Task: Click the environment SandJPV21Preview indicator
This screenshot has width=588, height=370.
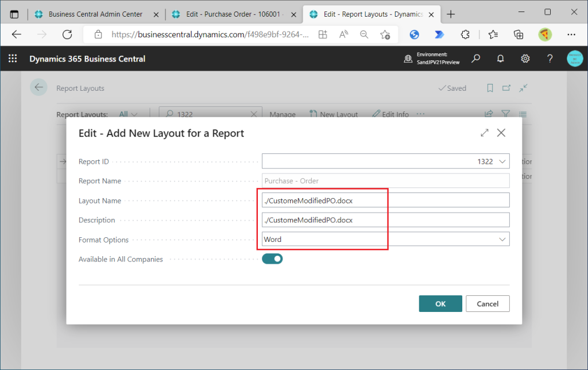Action: coord(432,59)
